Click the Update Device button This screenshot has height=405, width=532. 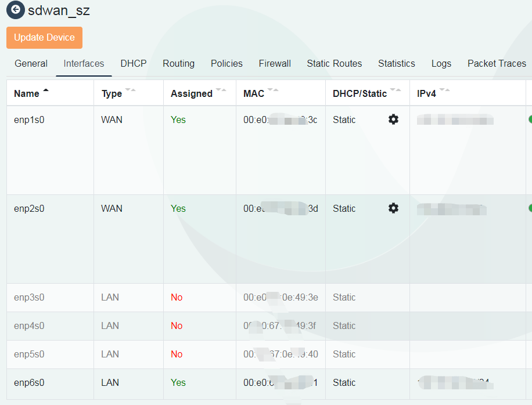pos(44,37)
